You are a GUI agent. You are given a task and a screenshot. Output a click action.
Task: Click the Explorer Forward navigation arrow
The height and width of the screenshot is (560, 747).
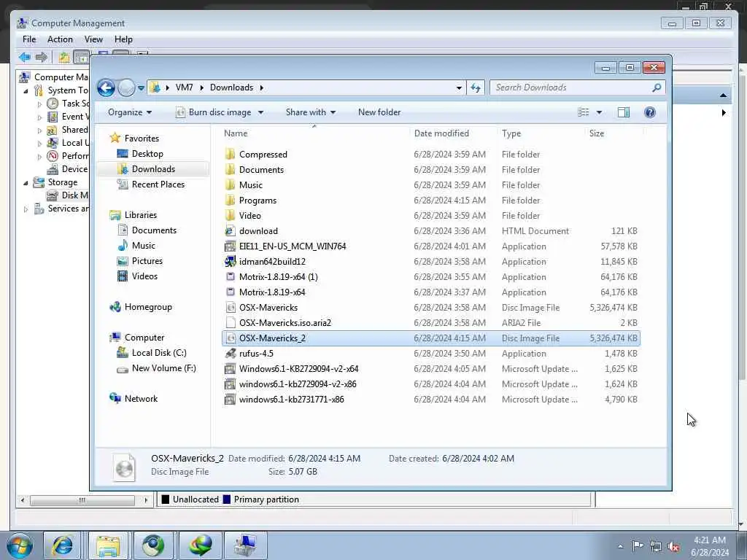(x=126, y=87)
